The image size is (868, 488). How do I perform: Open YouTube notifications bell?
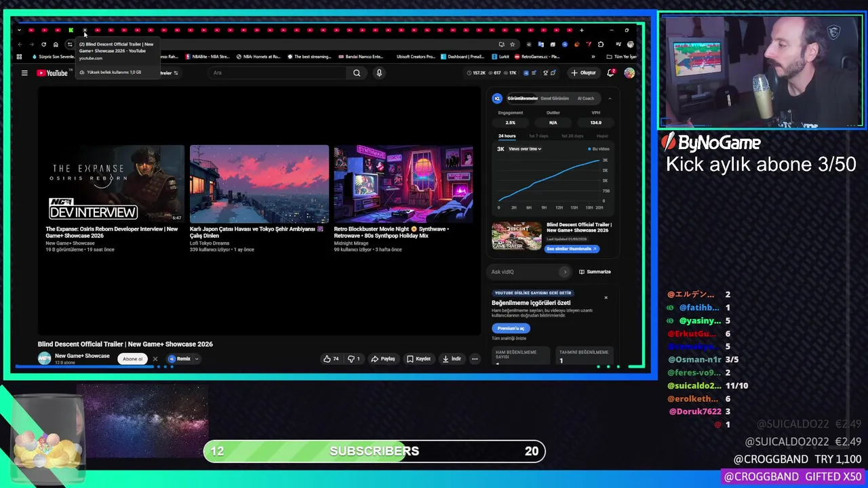tap(610, 73)
